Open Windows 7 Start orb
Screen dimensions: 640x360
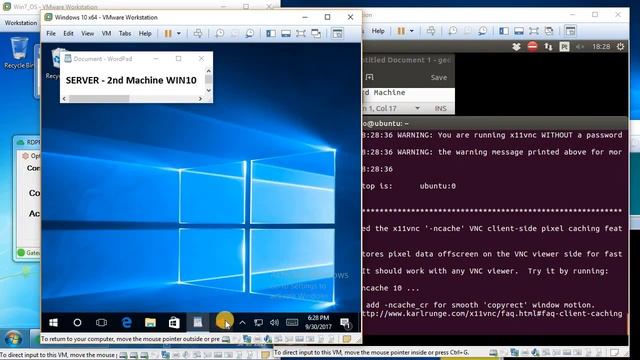pos(13,338)
